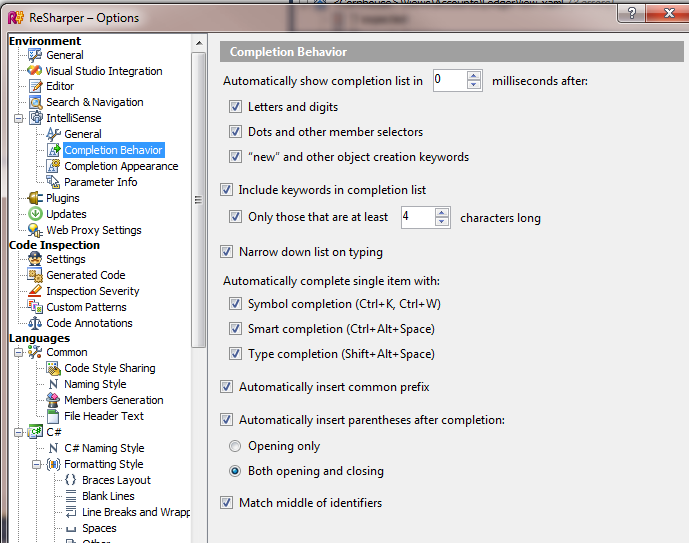Click the Code Annotations scales icon
The image size is (689, 543).
[x=35, y=323]
